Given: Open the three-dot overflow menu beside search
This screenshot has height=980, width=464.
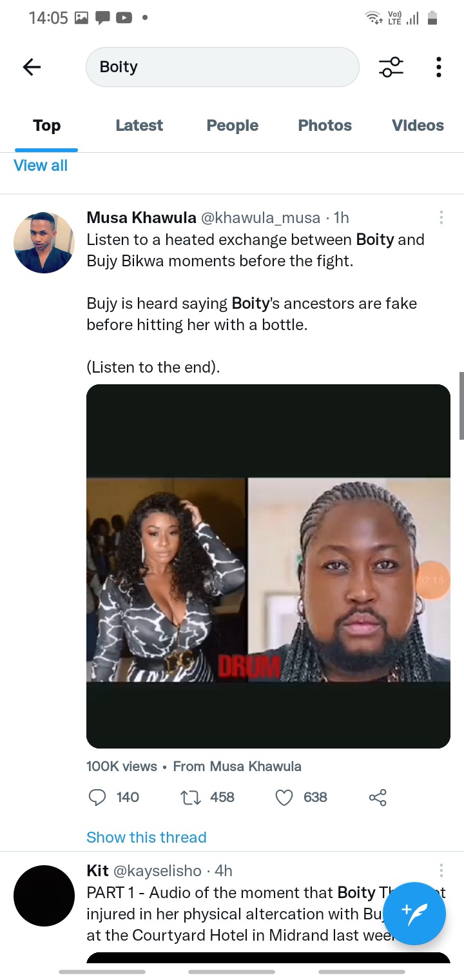Looking at the screenshot, I should (439, 67).
